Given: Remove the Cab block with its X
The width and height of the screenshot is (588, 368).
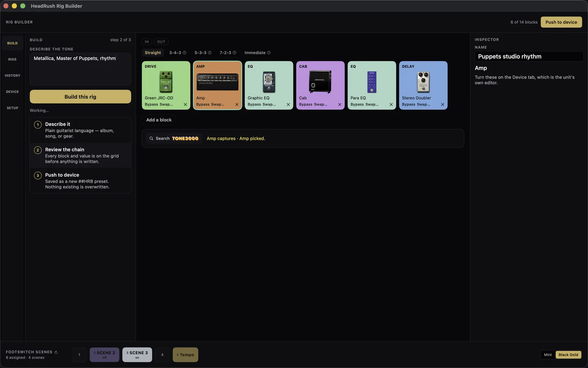Looking at the screenshot, I should point(340,105).
